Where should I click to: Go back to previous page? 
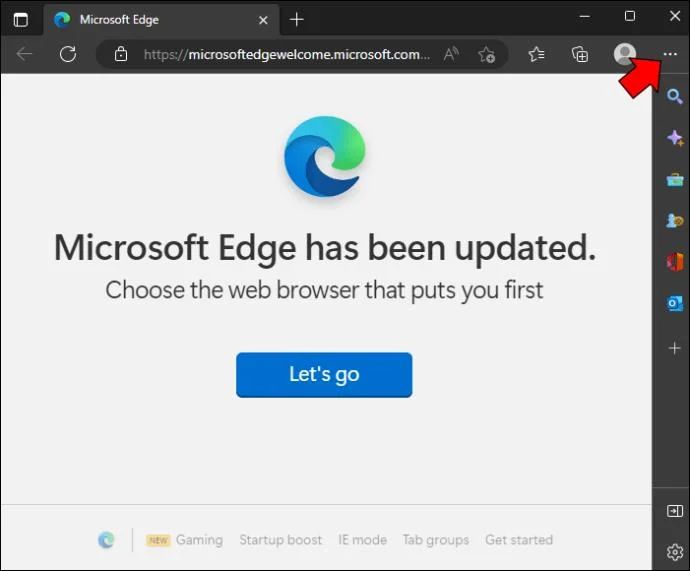24,54
